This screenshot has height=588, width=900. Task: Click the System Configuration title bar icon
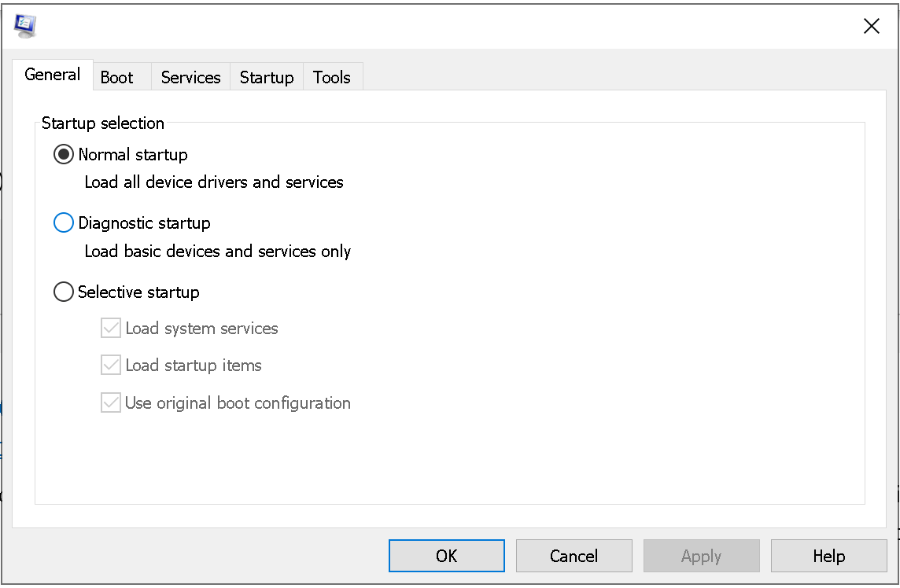(x=25, y=26)
